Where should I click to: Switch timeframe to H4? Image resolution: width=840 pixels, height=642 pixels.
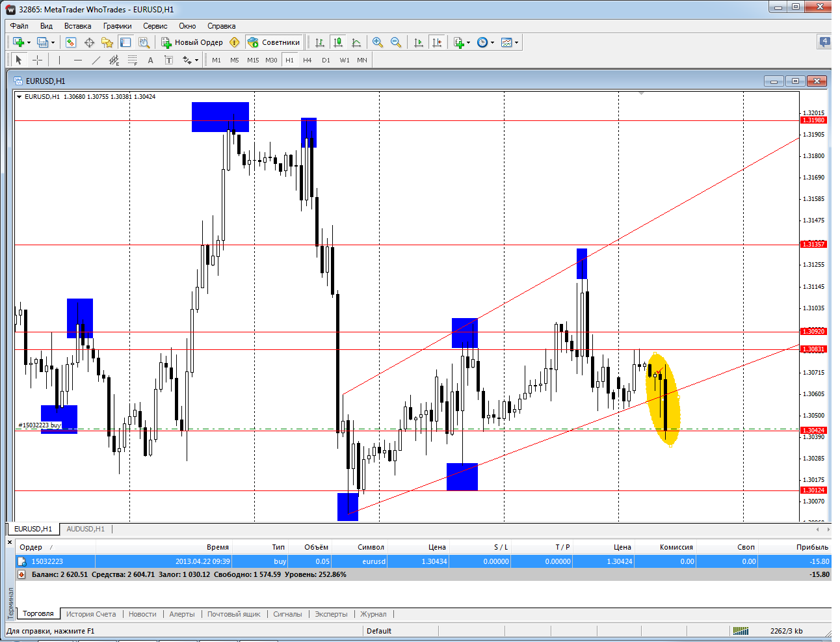308,60
